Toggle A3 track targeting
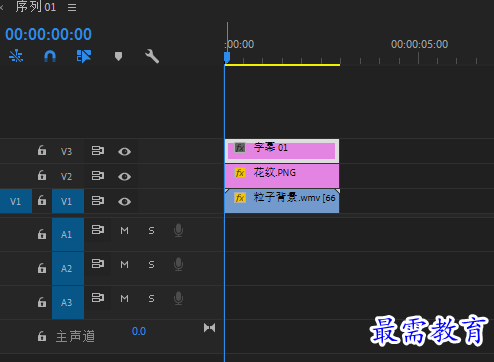494x362 pixels. click(68, 302)
